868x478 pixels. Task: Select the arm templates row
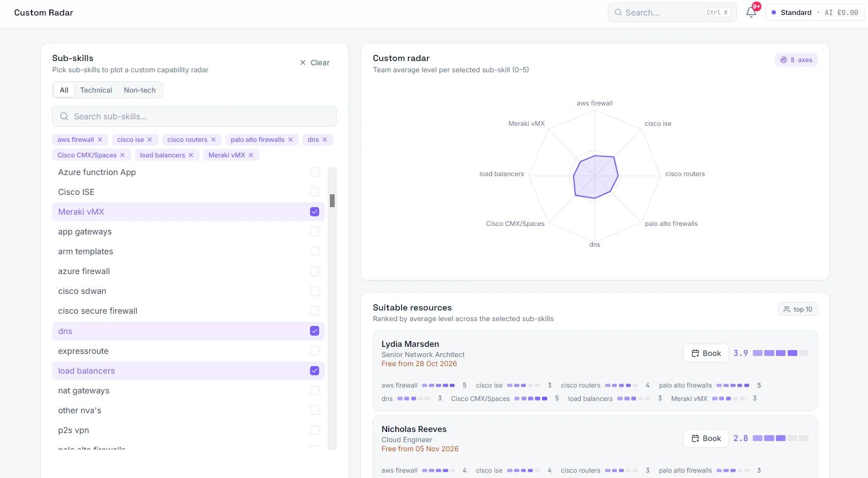[188, 252]
